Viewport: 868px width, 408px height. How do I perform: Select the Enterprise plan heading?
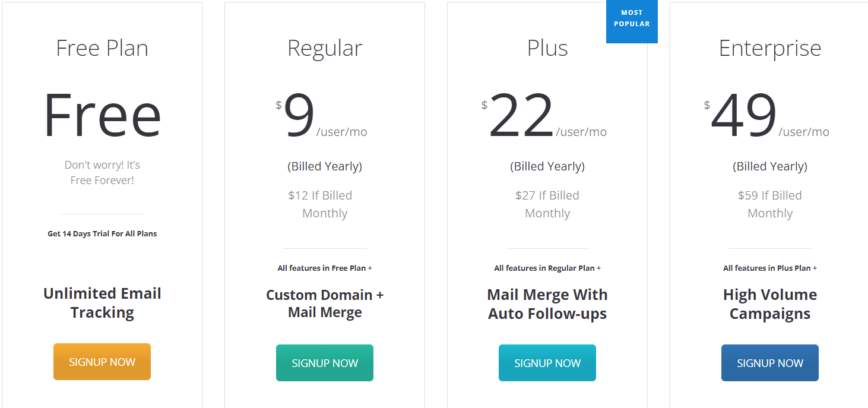[770, 48]
